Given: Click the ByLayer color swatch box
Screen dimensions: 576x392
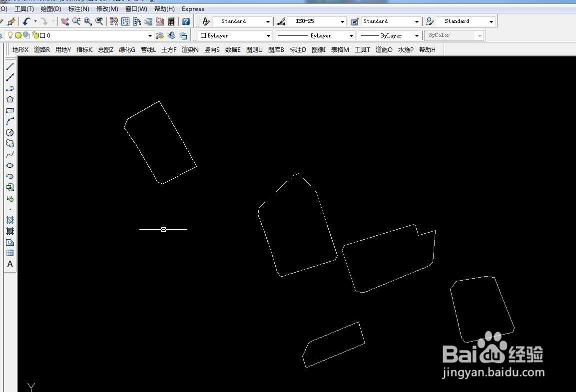Looking at the screenshot, I should pos(203,35).
